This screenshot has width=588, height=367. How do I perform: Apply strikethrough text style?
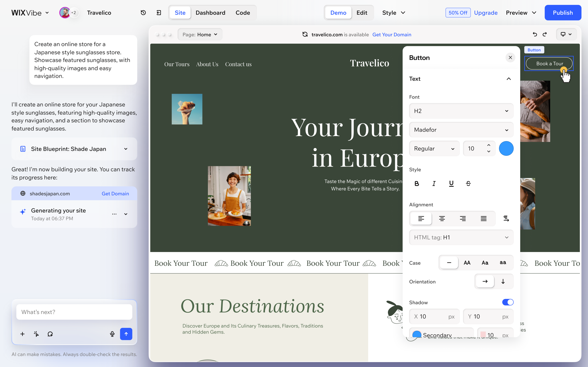point(468,183)
